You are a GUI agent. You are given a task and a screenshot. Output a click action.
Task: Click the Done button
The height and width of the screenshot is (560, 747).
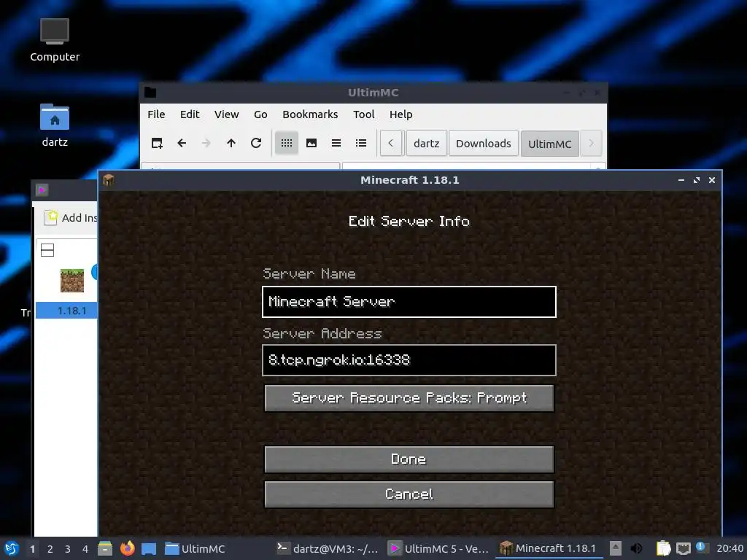(x=409, y=459)
